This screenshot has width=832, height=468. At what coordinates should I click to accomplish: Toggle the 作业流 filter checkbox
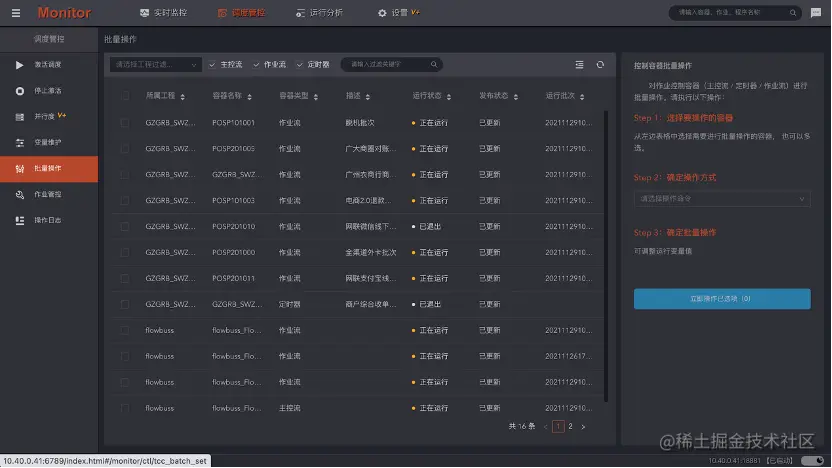click(x=256, y=64)
